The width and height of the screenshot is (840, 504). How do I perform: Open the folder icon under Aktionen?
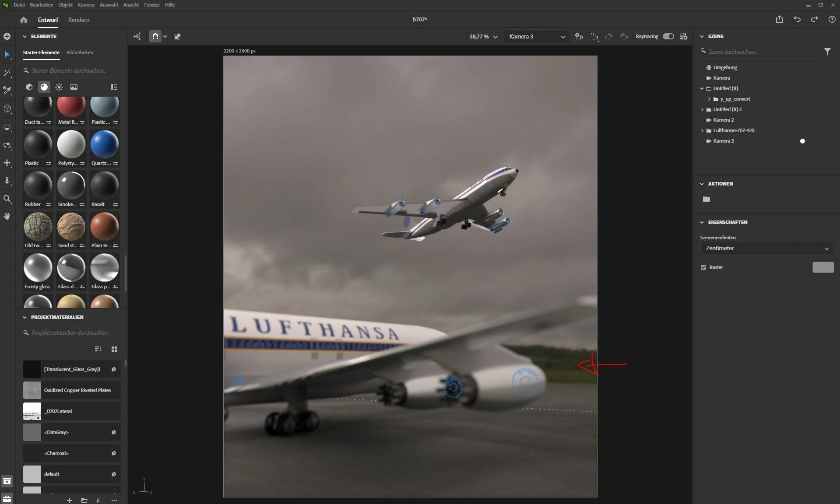point(706,199)
